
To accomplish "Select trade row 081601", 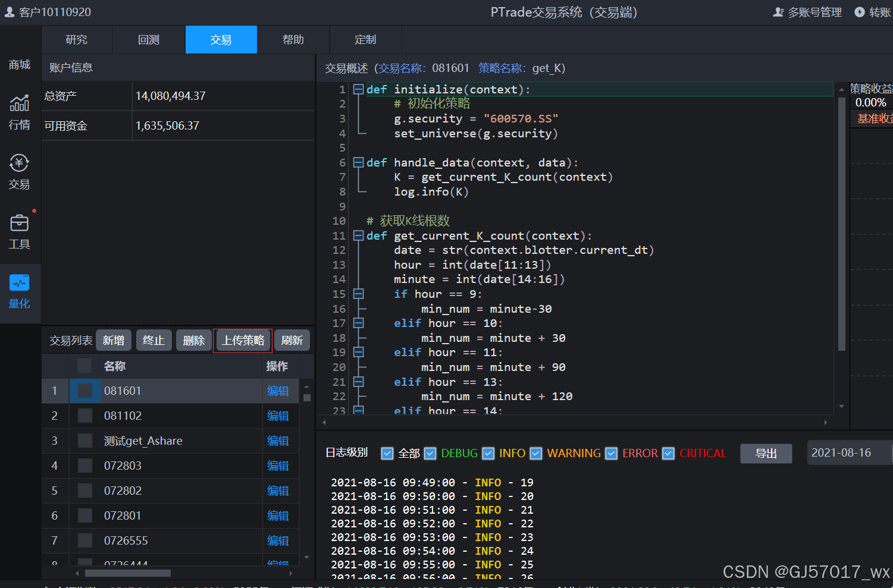I will point(170,391).
